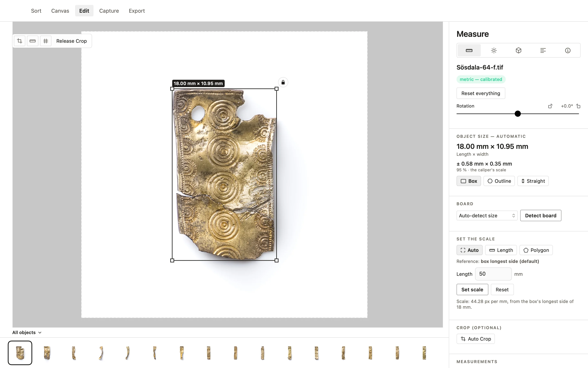Click the bottom-left crop box handle
Viewport: 588px width, 368px height.
pos(172,260)
